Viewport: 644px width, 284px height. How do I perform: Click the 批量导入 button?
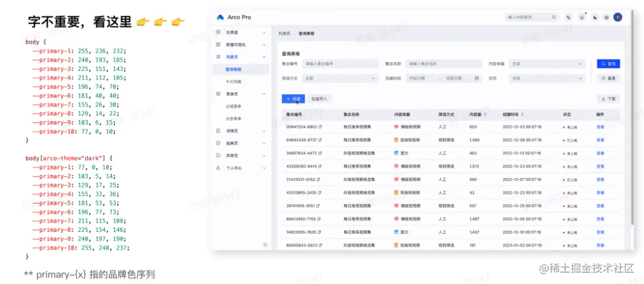(x=319, y=99)
